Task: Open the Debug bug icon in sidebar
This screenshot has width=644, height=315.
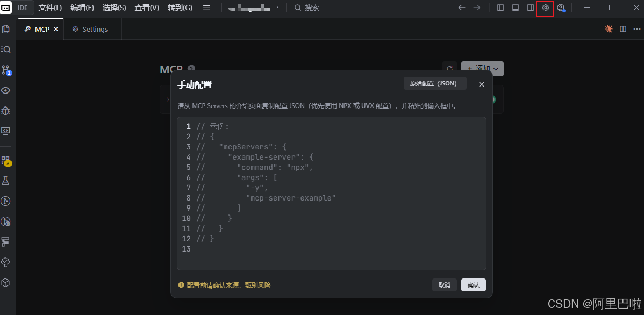Action: pyautogui.click(x=6, y=111)
